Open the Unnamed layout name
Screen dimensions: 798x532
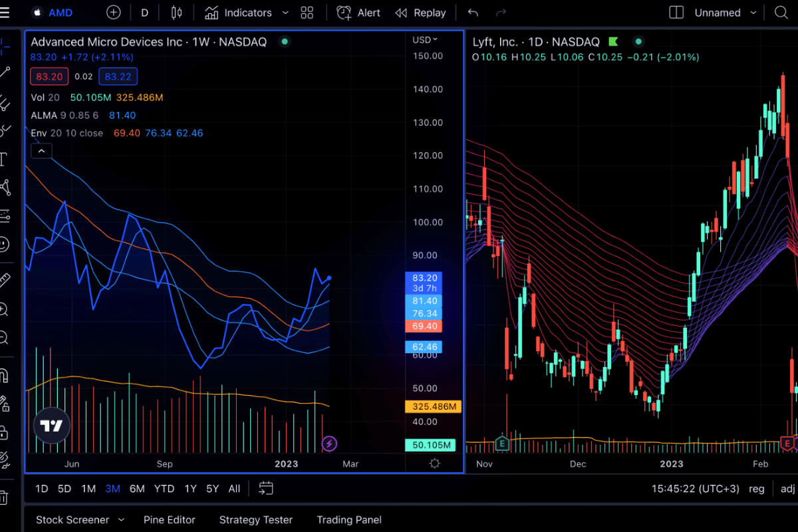[x=718, y=13]
